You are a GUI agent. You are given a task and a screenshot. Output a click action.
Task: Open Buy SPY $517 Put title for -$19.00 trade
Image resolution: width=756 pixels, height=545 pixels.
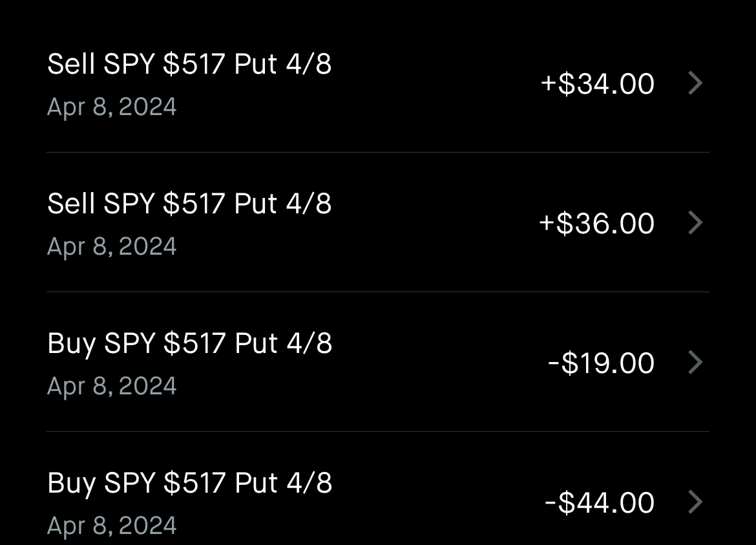coord(189,344)
